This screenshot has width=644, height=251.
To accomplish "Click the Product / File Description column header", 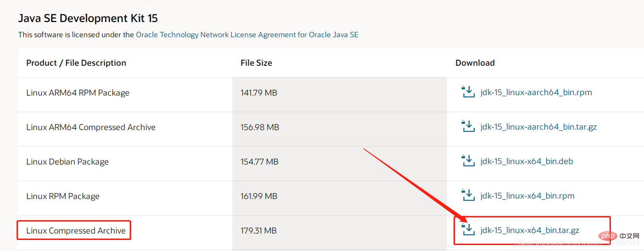I will pyautogui.click(x=76, y=63).
